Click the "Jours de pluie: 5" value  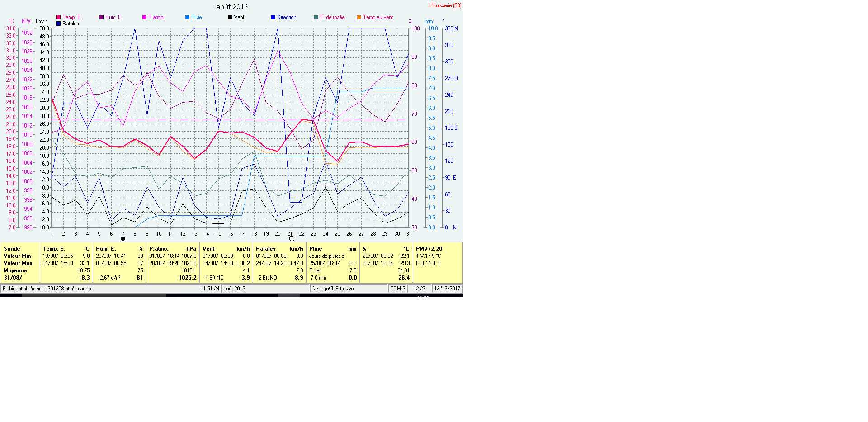[326, 256]
